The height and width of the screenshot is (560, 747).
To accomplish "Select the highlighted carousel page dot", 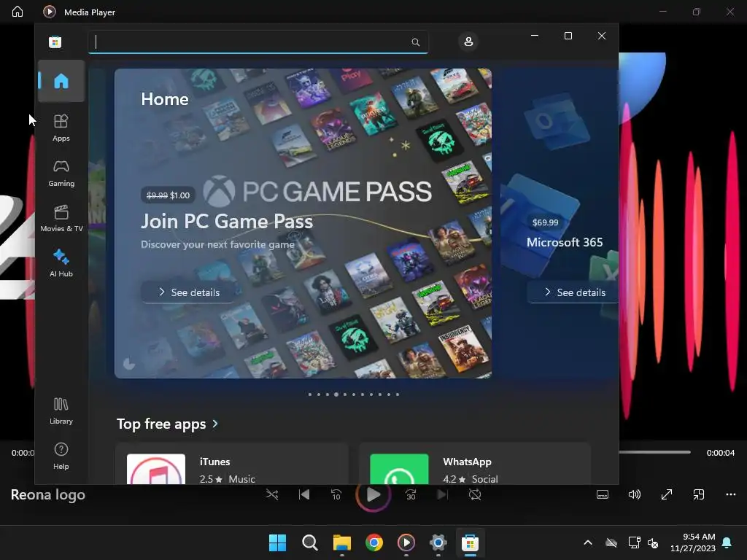I will (x=336, y=394).
